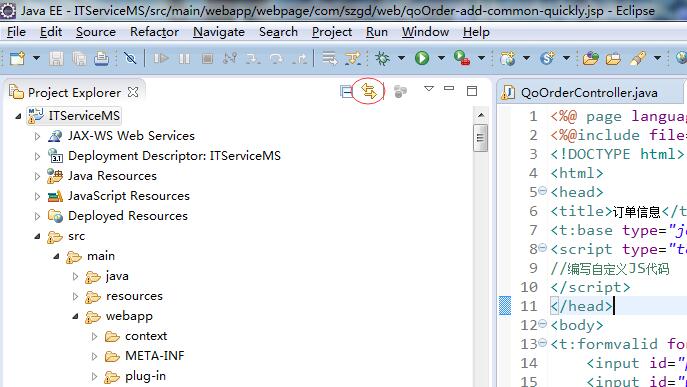
Task: Click the Project Explorer working sets icon
Action: click(400, 92)
